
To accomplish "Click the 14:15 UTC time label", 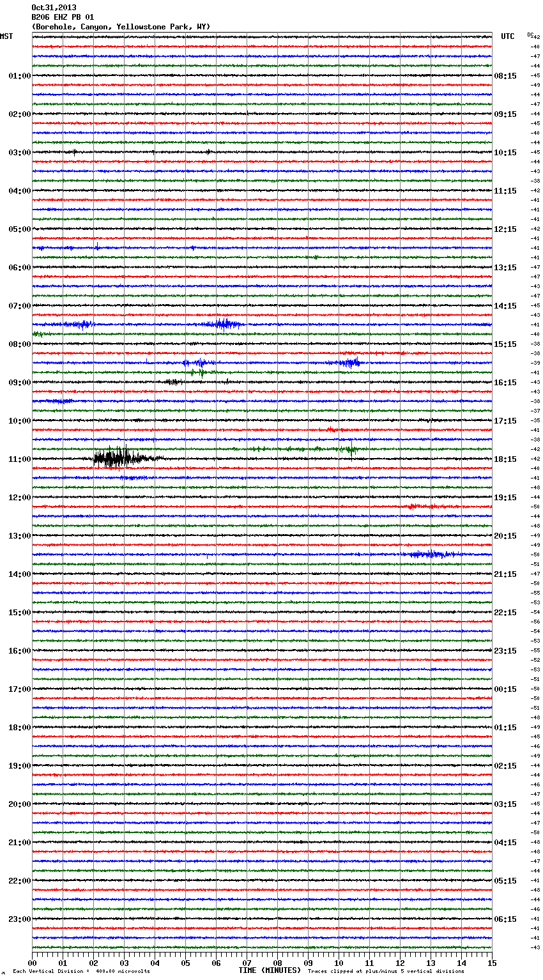I will click(x=505, y=306).
